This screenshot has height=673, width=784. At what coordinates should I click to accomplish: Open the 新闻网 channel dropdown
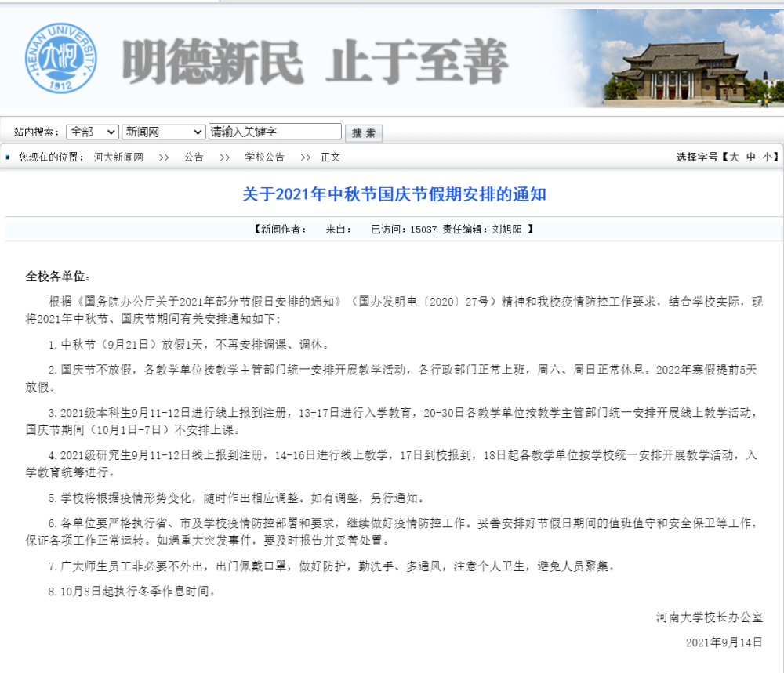tap(164, 132)
